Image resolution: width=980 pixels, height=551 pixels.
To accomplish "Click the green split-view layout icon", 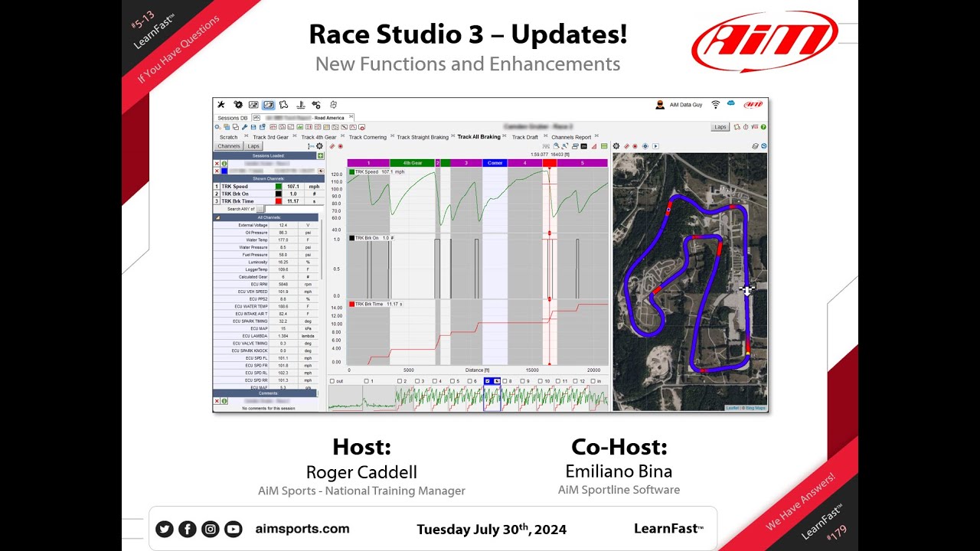I will pos(604,146).
